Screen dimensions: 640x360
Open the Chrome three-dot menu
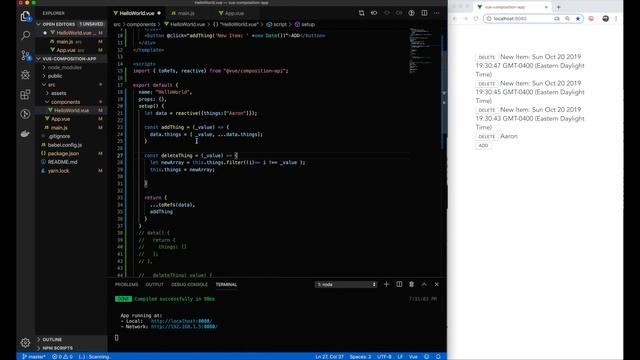click(616, 18)
